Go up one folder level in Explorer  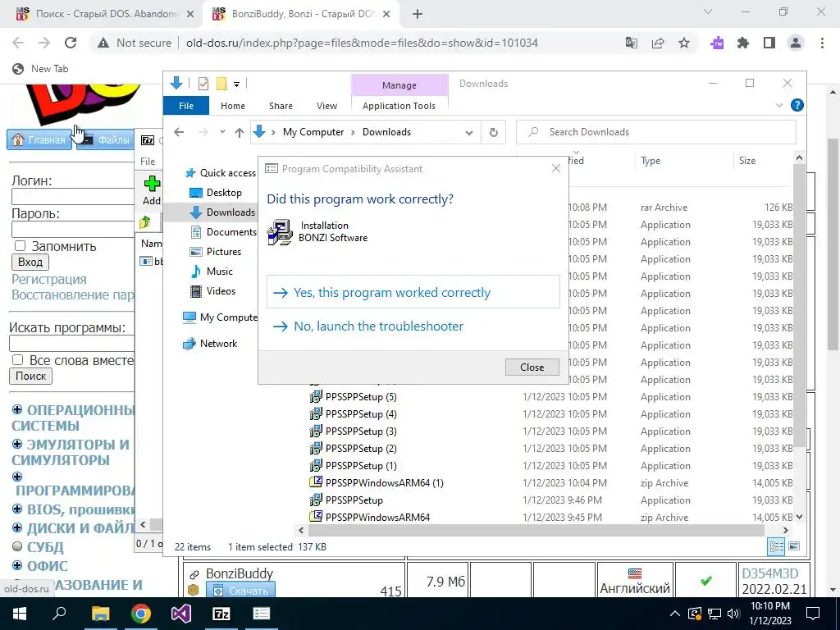[239, 132]
